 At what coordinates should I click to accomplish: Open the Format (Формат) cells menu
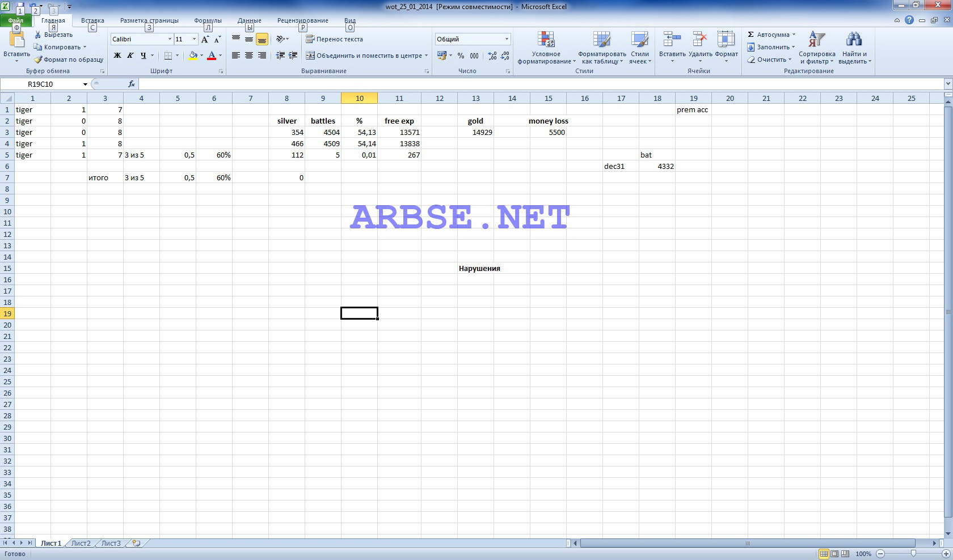click(726, 48)
